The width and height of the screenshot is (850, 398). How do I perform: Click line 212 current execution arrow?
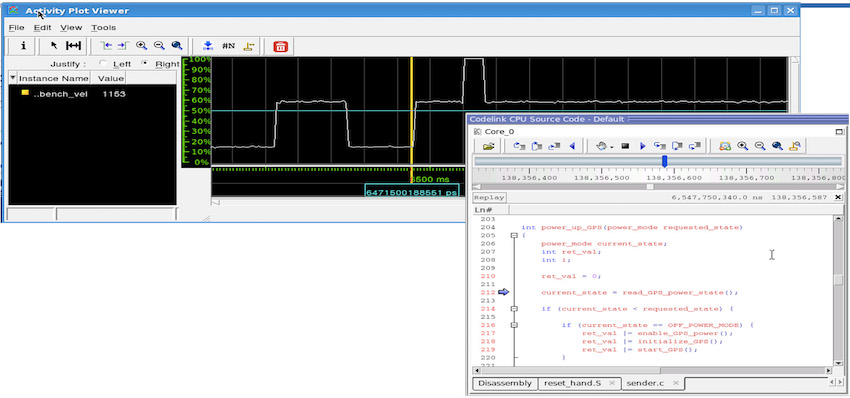[x=504, y=292]
